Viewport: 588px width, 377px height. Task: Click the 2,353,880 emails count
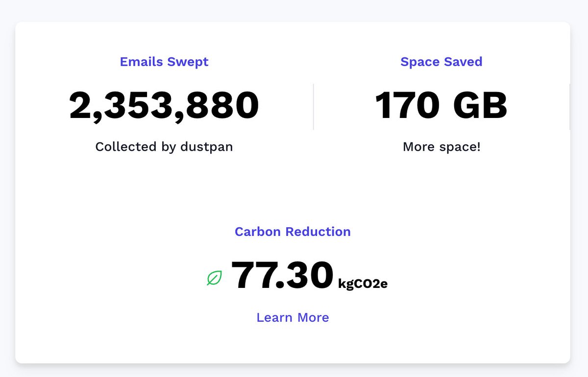tap(164, 106)
